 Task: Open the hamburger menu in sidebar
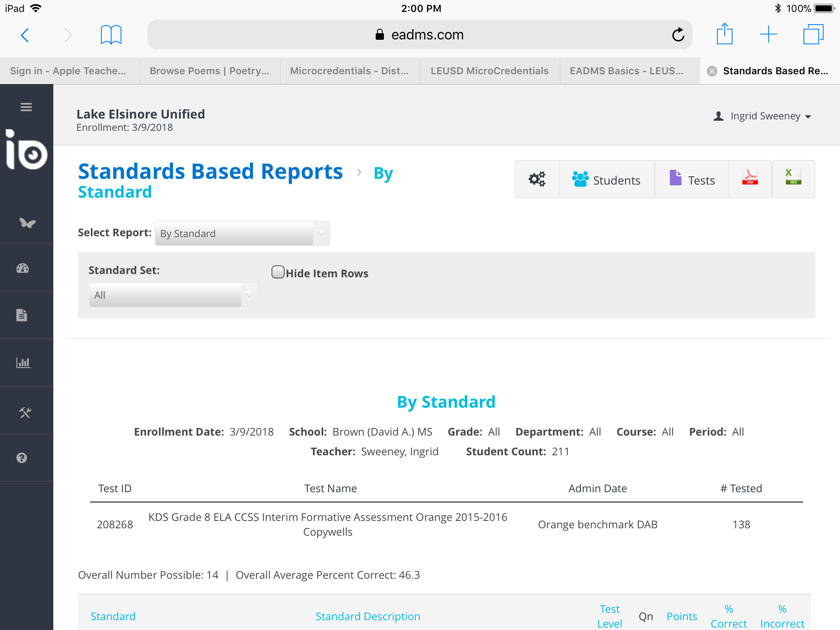tap(26, 107)
